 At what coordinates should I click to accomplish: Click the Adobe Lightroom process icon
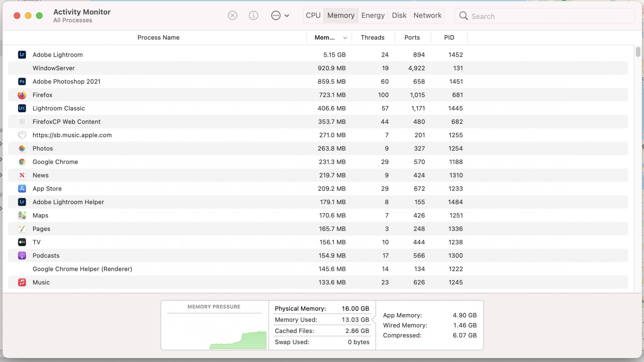click(x=22, y=54)
